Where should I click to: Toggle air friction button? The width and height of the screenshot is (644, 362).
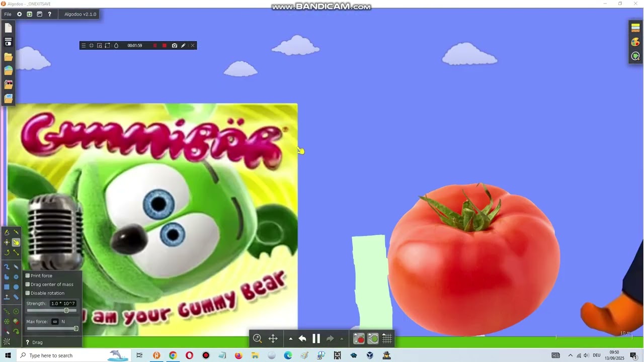point(373,339)
